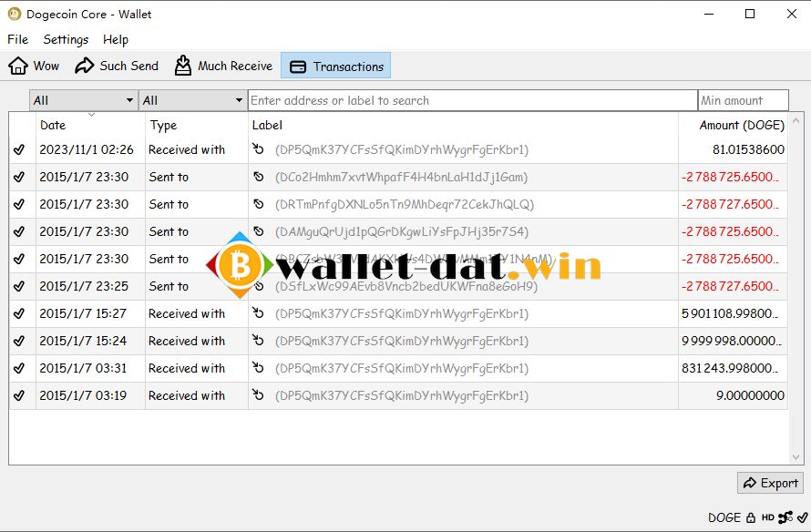
Task: Sort by the Label column header
Action: coord(463,125)
